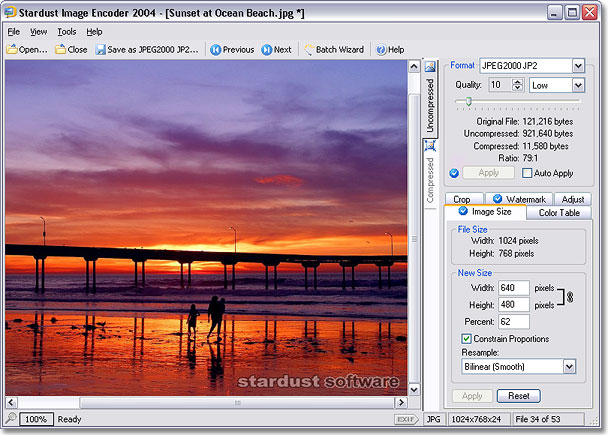Open the Resample Bilinear (Smooth) dropdown
This screenshot has height=435, width=608.
click(x=569, y=366)
